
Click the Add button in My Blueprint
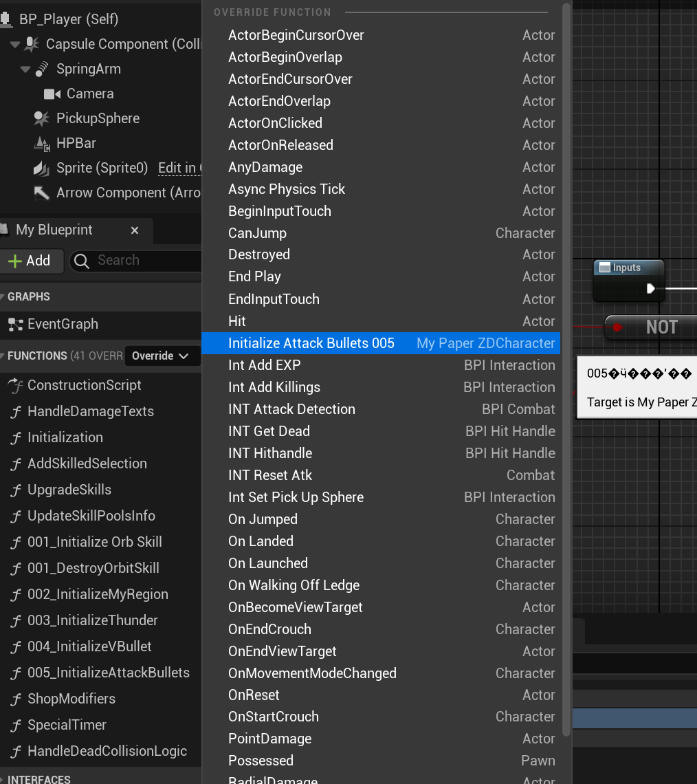click(x=30, y=261)
